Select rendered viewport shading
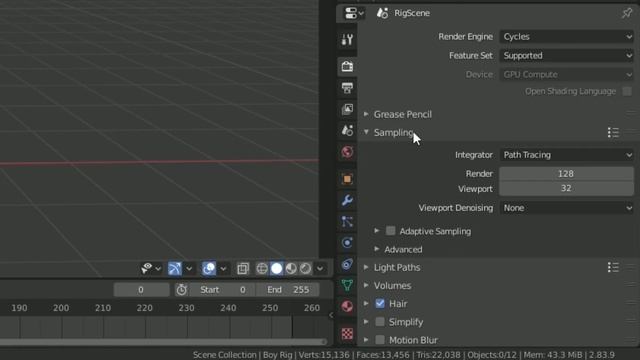Image resolution: width=640 pixels, height=360 pixels. 305,269
